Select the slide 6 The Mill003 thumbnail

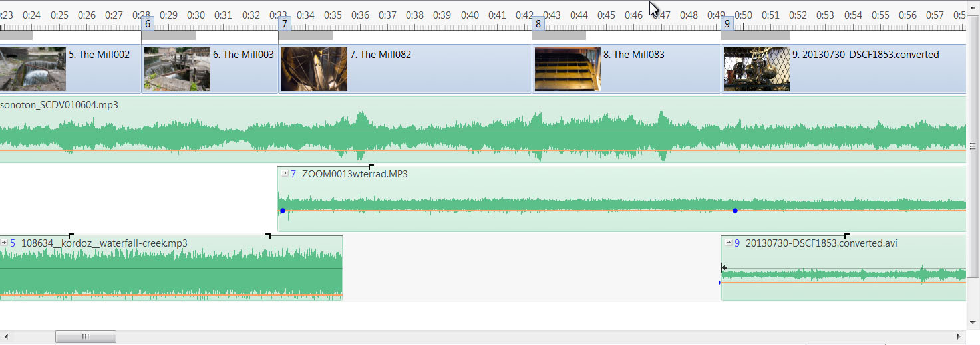tap(177, 69)
